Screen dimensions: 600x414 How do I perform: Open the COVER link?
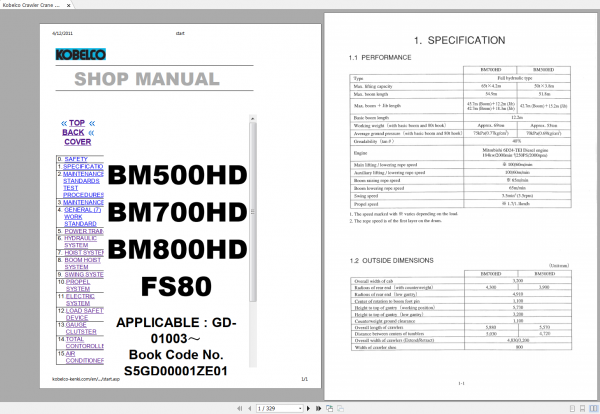point(78,142)
